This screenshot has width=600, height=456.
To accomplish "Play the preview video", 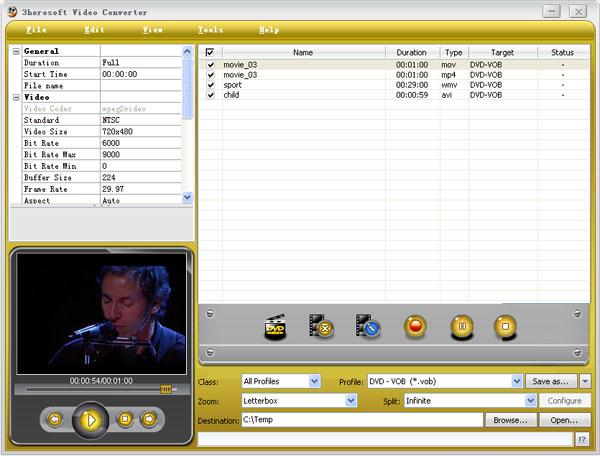I will click(x=90, y=419).
